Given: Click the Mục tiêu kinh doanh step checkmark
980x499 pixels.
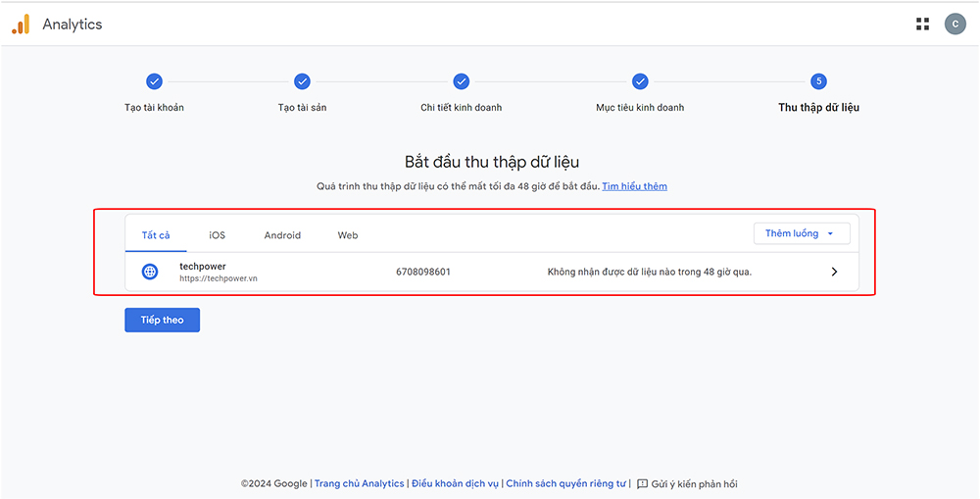Looking at the screenshot, I should (640, 81).
